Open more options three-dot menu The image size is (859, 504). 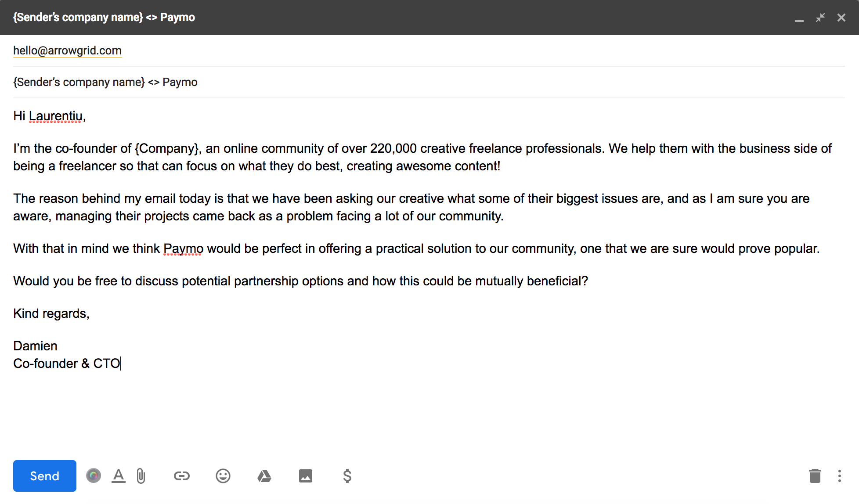839,476
